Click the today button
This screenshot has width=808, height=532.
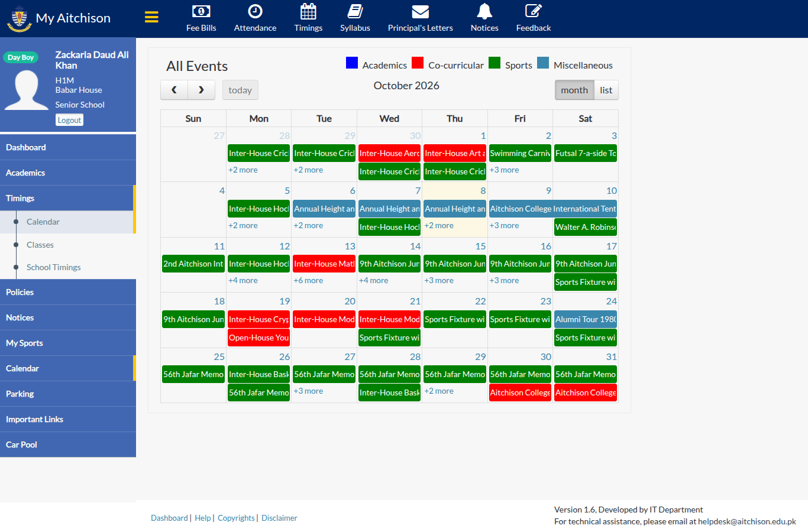pyautogui.click(x=240, y=90)
